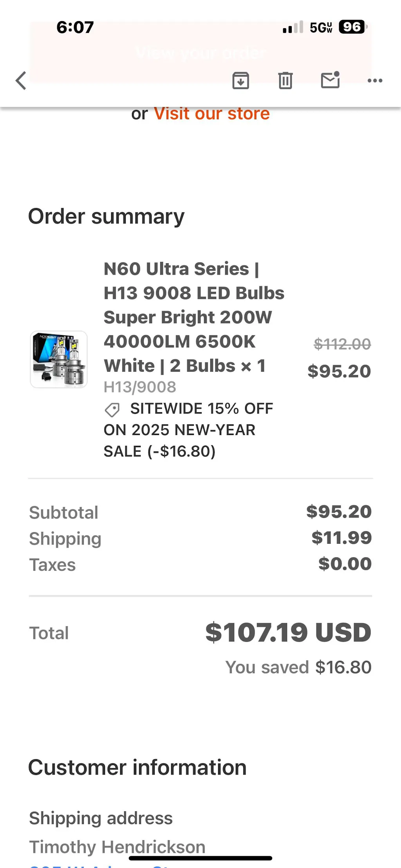This screenshot has width=401, height=868.
Task: Mark email as unread via envelope icon
Action: point(330,80)
